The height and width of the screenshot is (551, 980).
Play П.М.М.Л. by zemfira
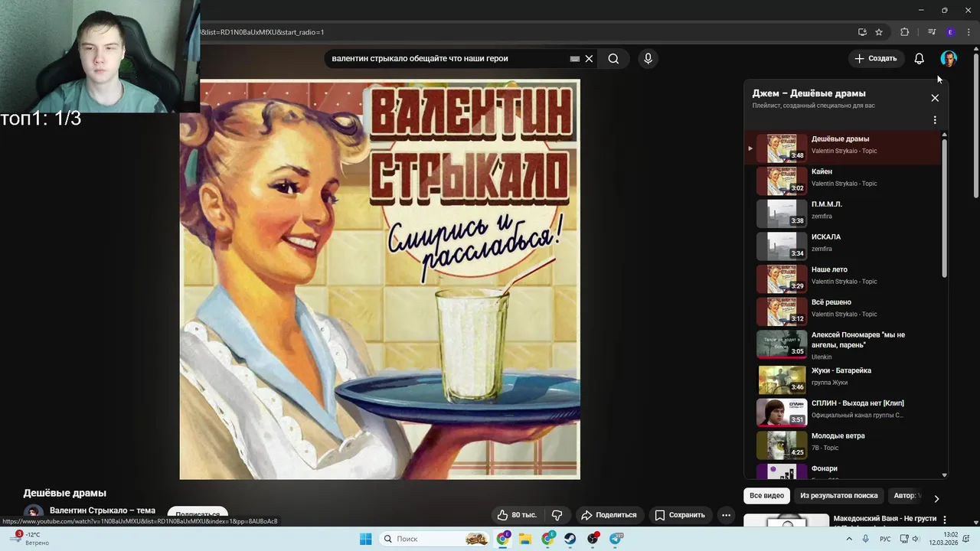[843, 214]
